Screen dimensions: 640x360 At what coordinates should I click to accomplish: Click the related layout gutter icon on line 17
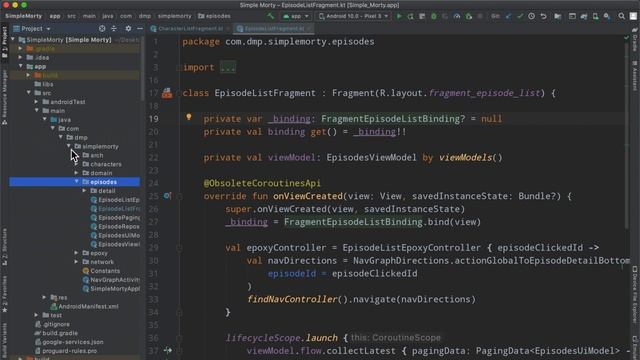pos(167,93)
